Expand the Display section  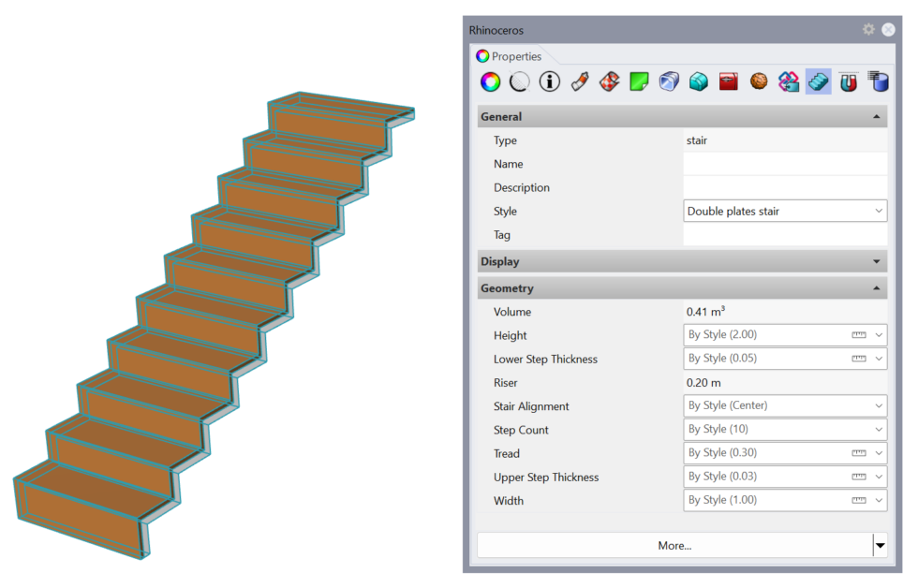(879, 261)
